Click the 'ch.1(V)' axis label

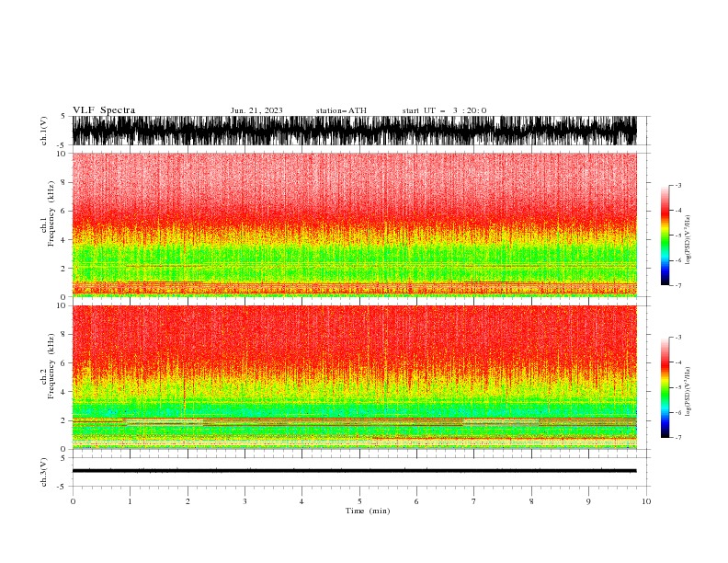coord(44,131)
